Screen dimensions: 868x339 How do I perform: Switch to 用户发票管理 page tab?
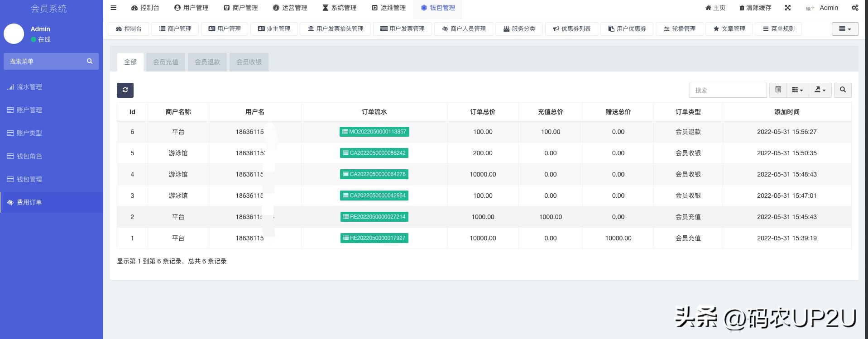coord(403,29)
